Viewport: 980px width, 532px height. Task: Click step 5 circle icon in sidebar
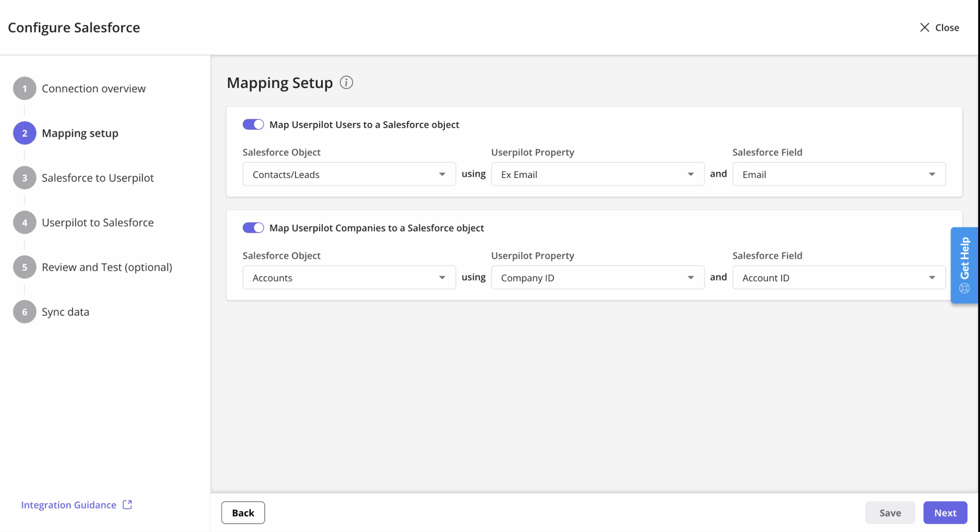[24, 267]
